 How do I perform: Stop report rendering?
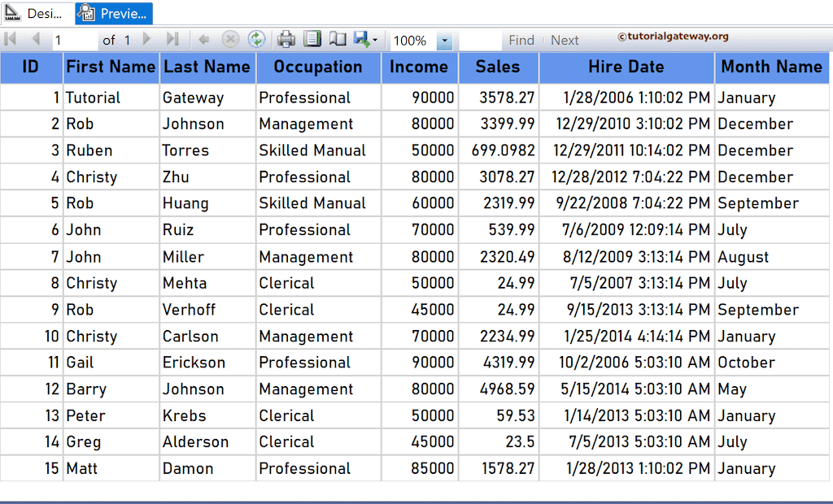(x=230, y=39)
